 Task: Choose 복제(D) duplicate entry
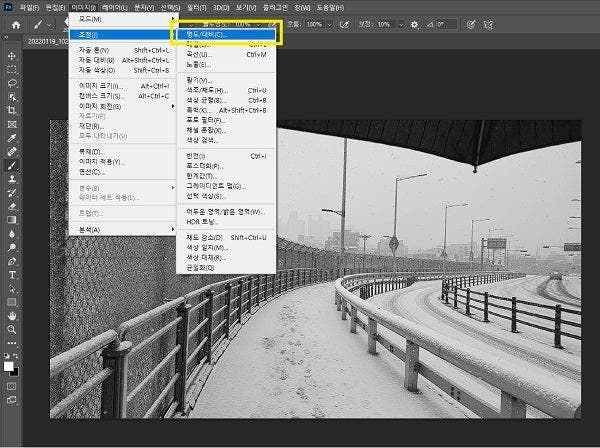[x=122, y=152]
